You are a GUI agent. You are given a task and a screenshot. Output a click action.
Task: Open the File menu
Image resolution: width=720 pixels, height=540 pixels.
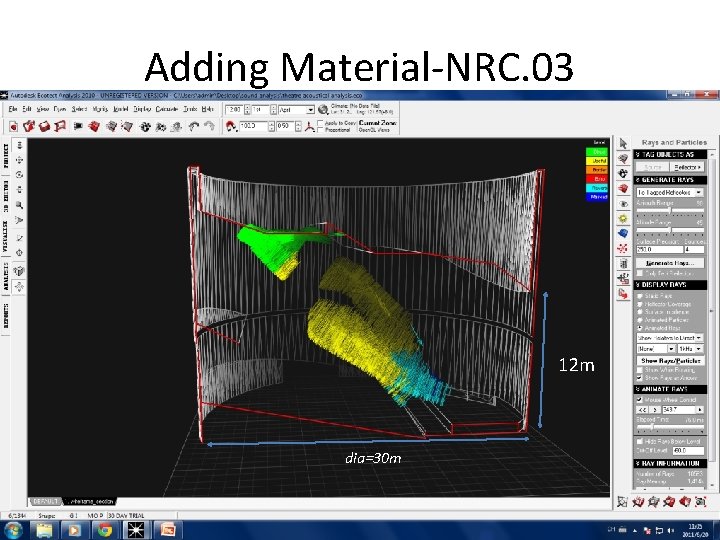coord(12,109)
